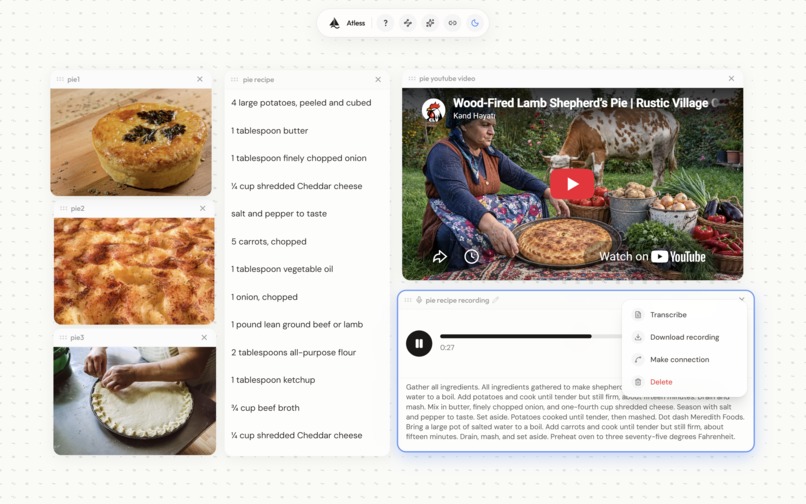
Task: Click the 'pie recipe' card title
Action: click(259, 80)
